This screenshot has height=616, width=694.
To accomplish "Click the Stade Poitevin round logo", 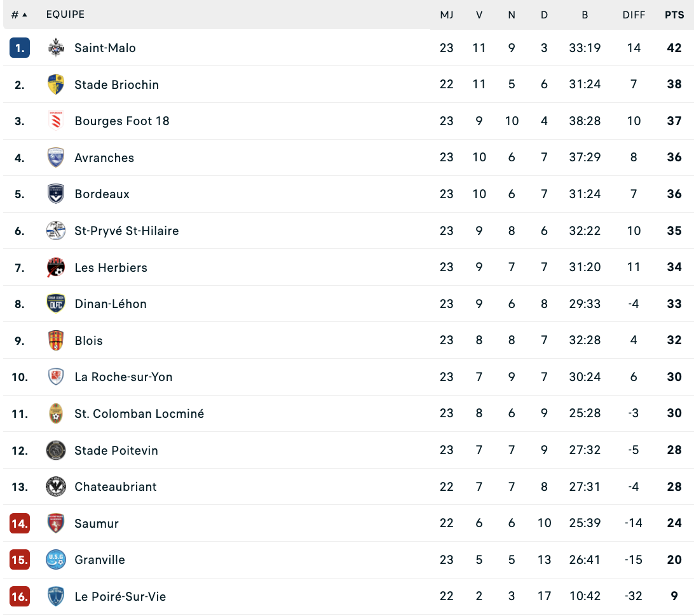I will click(56, 450).
